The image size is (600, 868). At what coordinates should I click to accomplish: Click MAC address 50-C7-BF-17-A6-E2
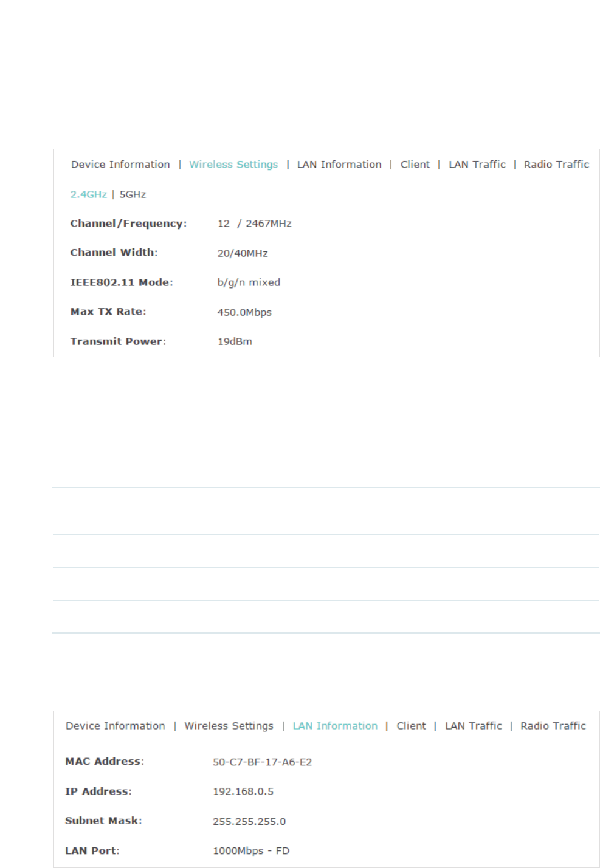point(263,762)
